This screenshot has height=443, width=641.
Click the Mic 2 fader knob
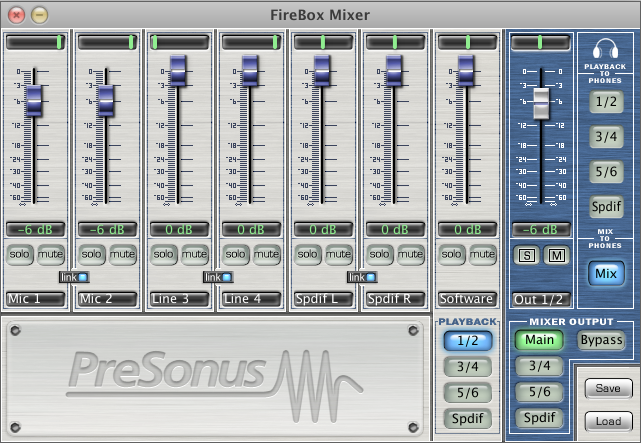click(x=106, y=101)
